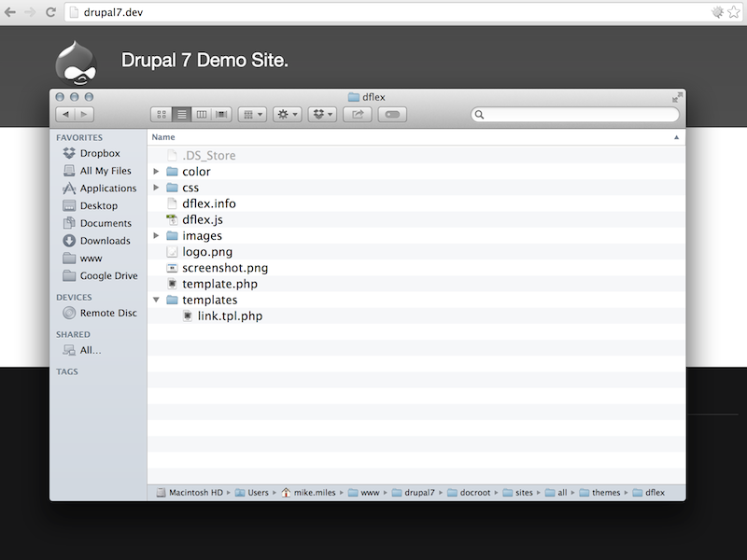747x560 pixels.
Task: Switch to Cover Flow view
Action: tap(220, 114)
